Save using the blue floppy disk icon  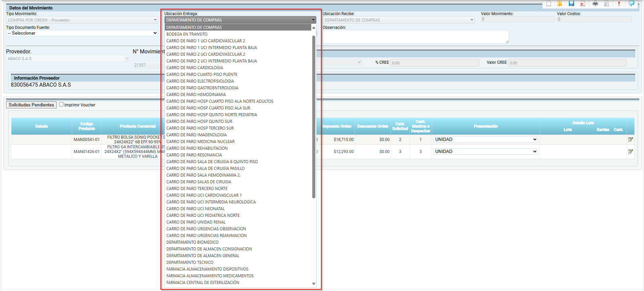(x=571, y=4)
